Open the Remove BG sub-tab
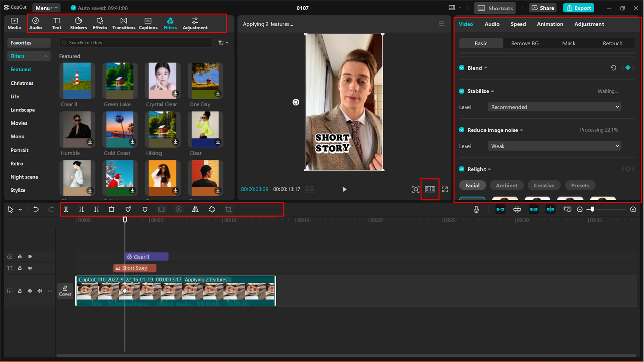 [x=525, y=43]
